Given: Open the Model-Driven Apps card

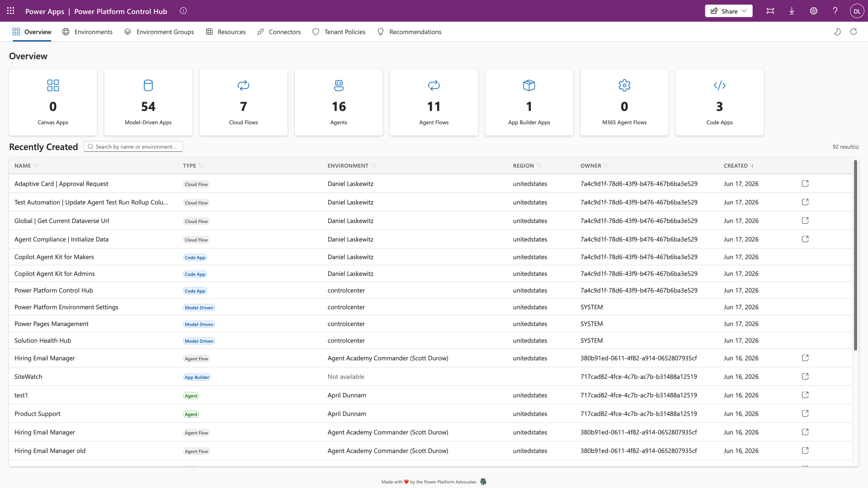Looking at the screenshot, I should (x=148, y=102).
